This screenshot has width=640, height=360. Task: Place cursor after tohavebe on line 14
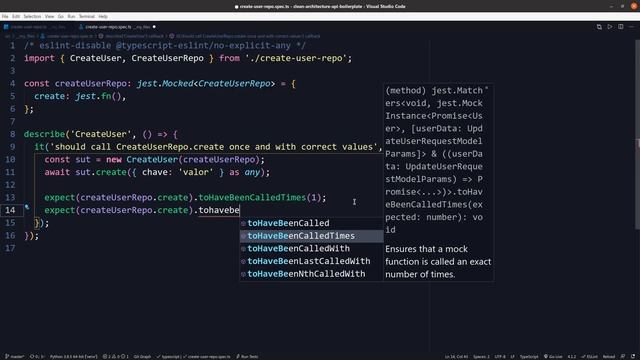pyautogui.click(x=240, y=210)
